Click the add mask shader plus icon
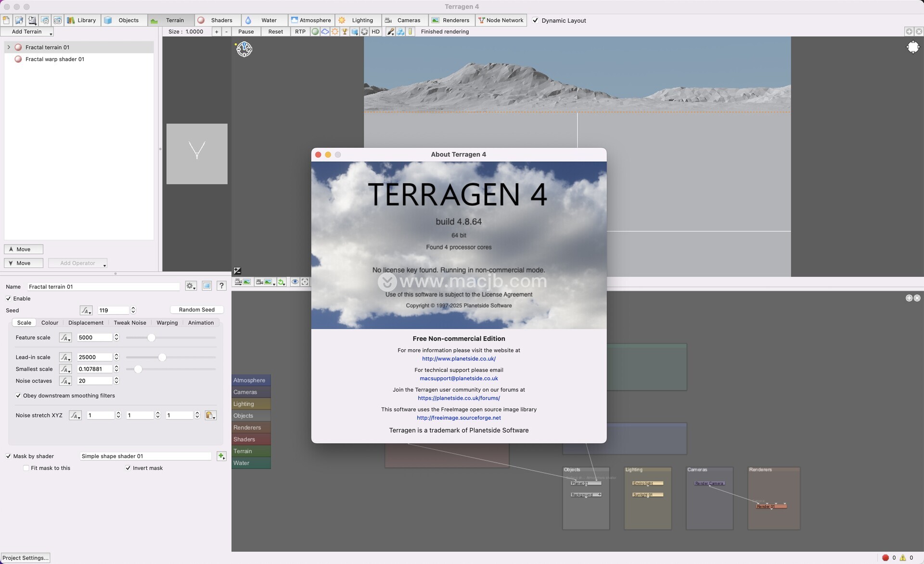 (221, 456)
